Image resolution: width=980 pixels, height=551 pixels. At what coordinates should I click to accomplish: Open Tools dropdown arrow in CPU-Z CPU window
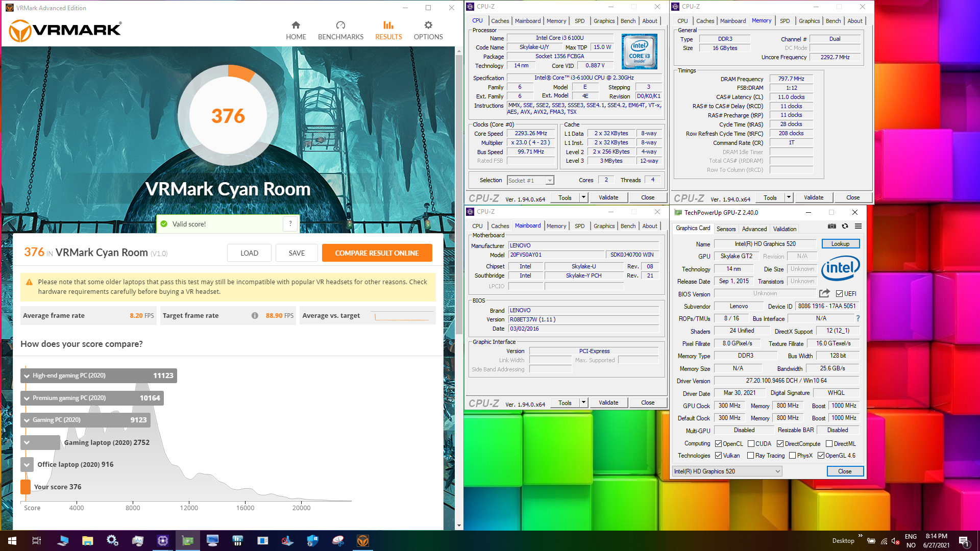click(x=583, y=197)
